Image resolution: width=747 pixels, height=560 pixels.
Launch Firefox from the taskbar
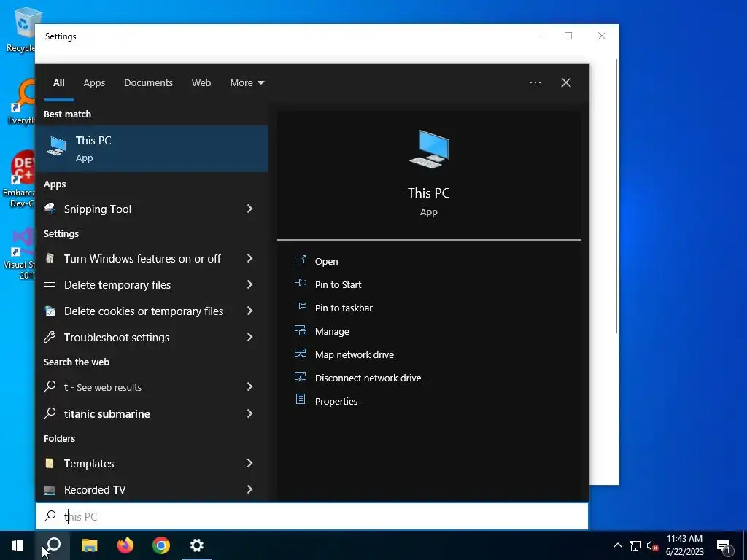125,545
